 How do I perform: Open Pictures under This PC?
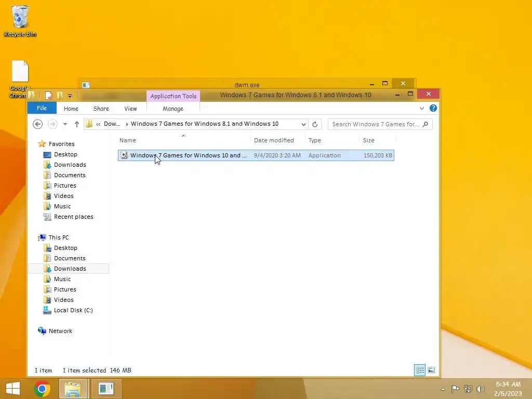click(x=65, y=289)
